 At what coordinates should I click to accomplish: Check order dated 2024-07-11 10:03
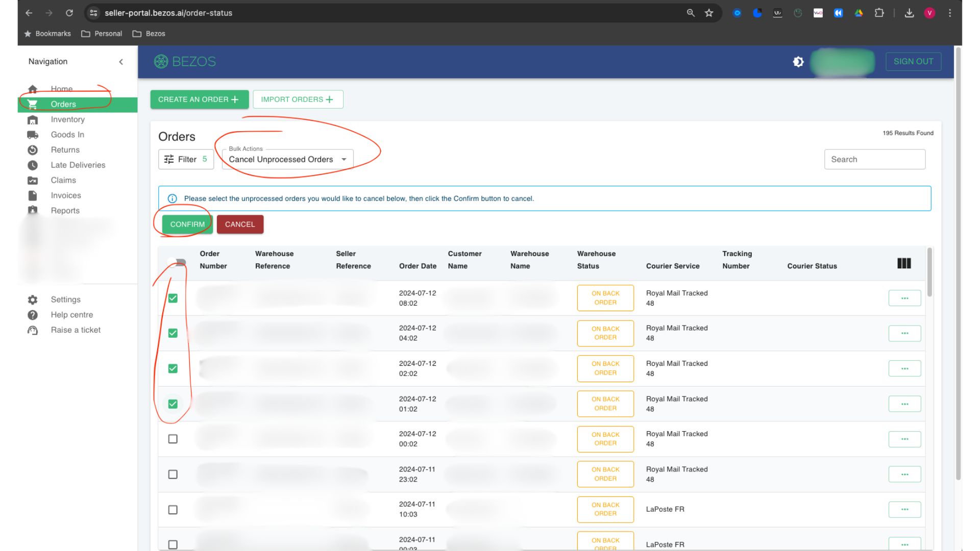click(x=173, y=510)
